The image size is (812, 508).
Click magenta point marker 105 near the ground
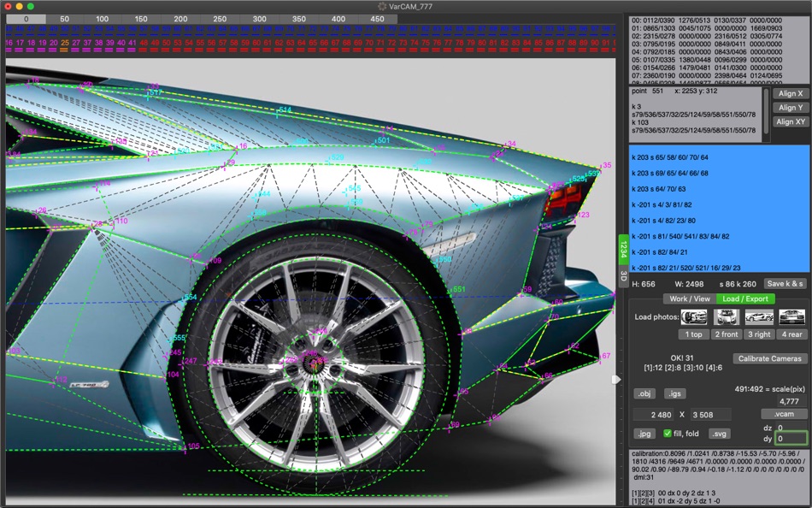click(x=192, y=446)
